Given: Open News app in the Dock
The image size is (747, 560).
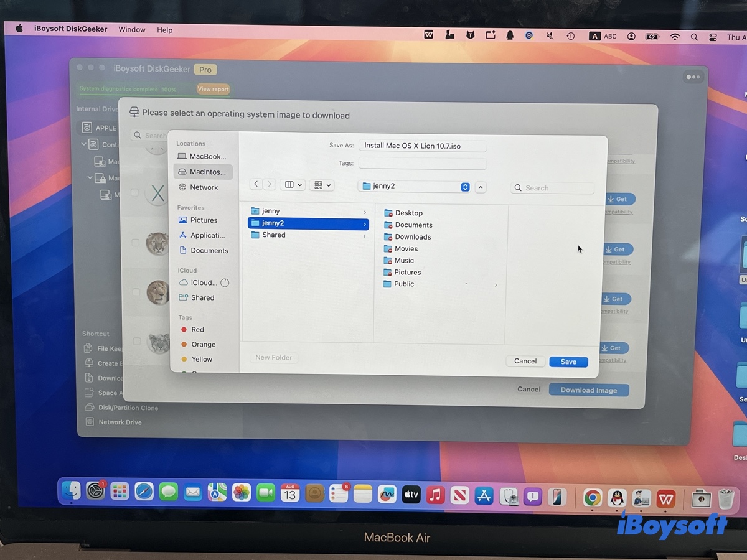Looking at the screenshot, I should [460, 495].
